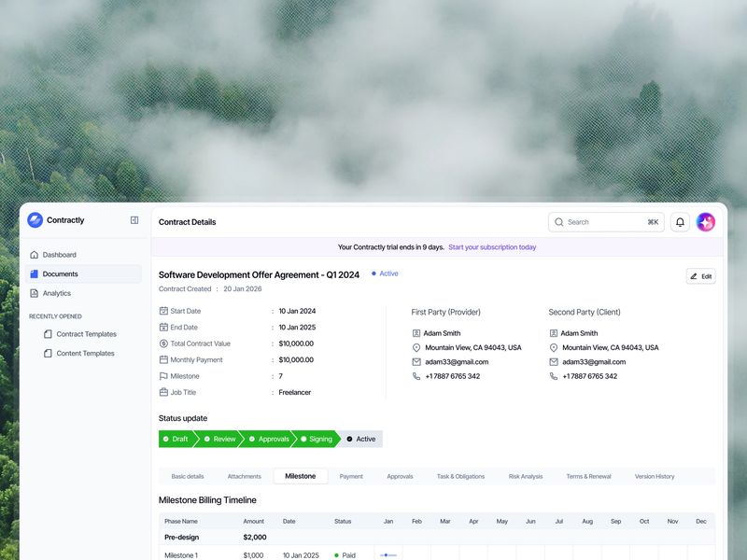Click First Party email envelope icon
The height and width of the screenshot is (560, 747).
pos(416,362)
